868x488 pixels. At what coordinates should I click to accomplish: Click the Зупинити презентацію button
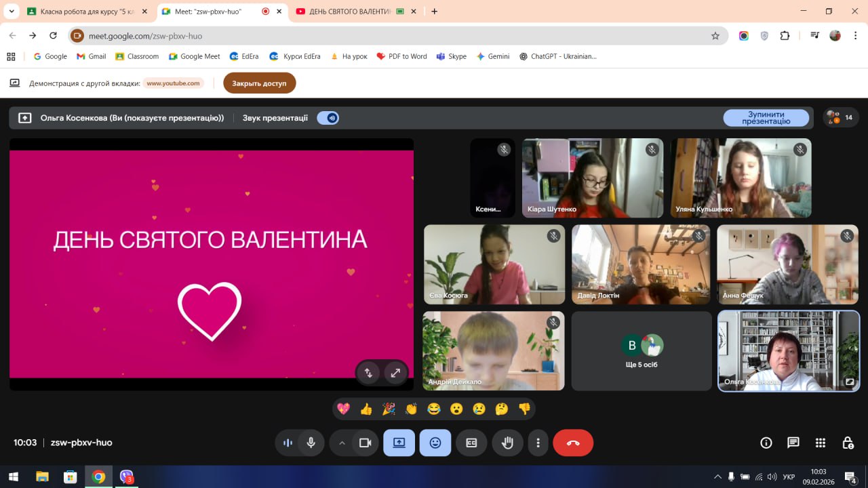coord(766,118)
